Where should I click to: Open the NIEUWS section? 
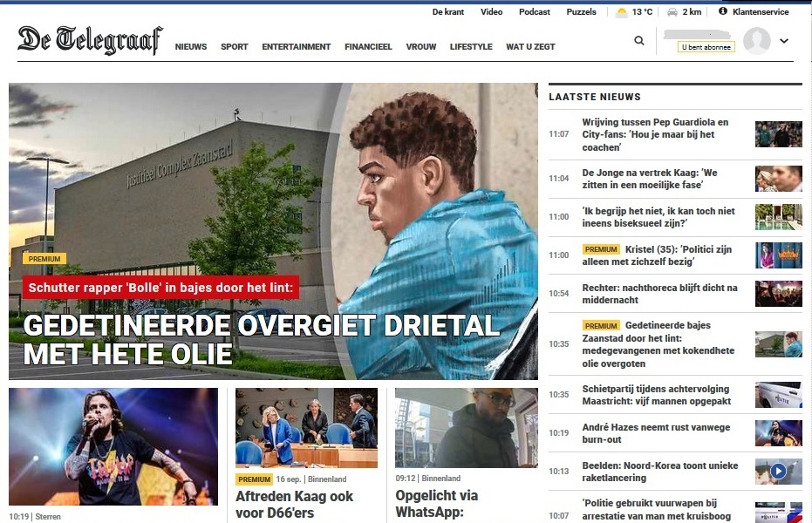tap(190, 46)
